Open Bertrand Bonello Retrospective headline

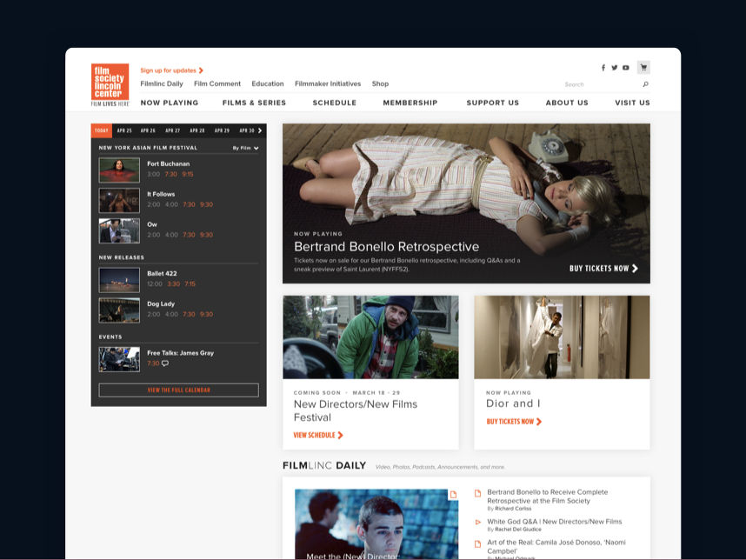tap(386, 246)
